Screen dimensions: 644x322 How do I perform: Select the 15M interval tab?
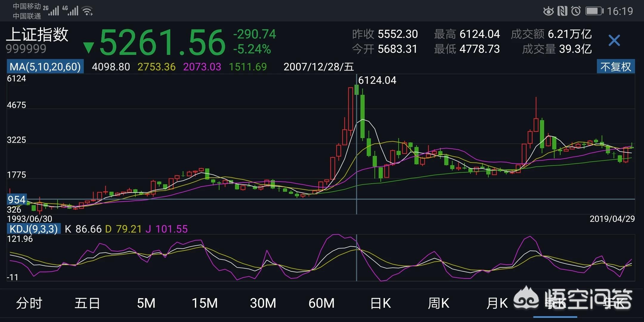tap(205, 303)
